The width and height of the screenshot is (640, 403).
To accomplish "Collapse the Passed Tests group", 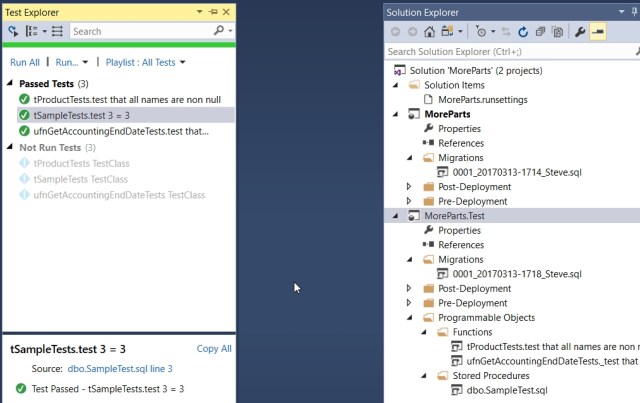I will pos(11,84).
